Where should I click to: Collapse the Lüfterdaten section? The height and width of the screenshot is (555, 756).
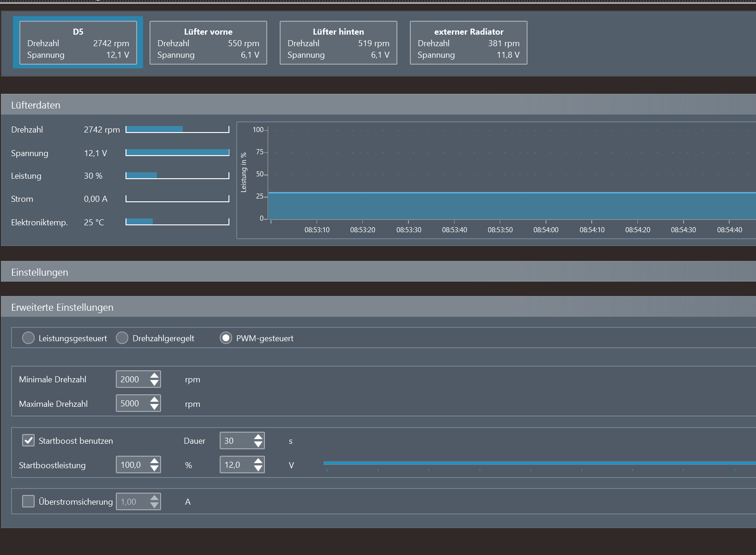(36, 105)
